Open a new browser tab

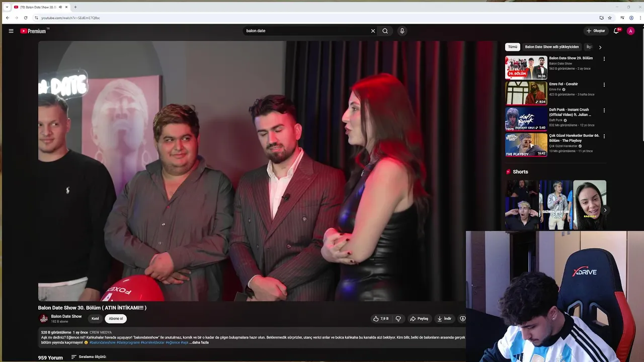(75, 7)
